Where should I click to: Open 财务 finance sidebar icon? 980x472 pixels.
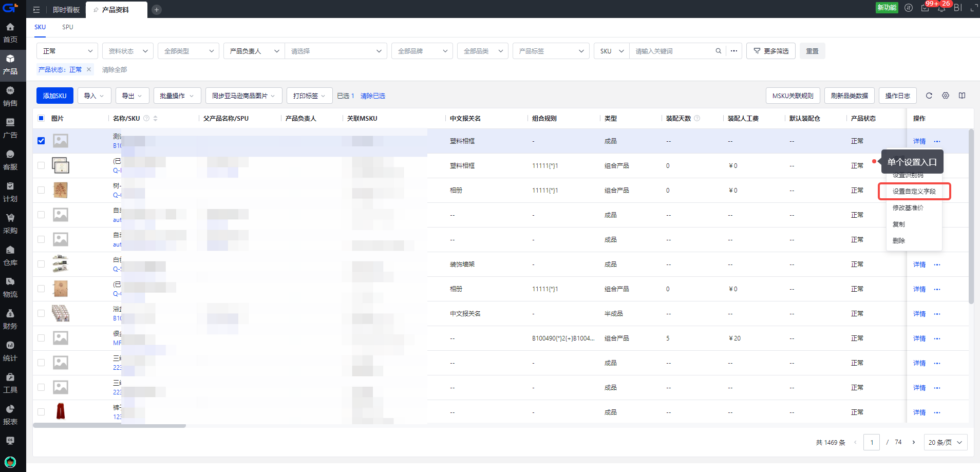(10, 319)
